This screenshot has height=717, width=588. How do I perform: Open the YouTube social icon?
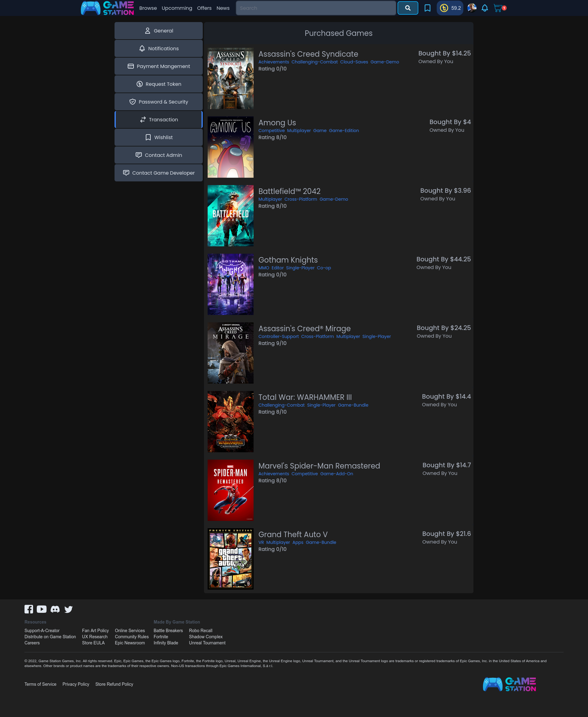tap(42, 609)
